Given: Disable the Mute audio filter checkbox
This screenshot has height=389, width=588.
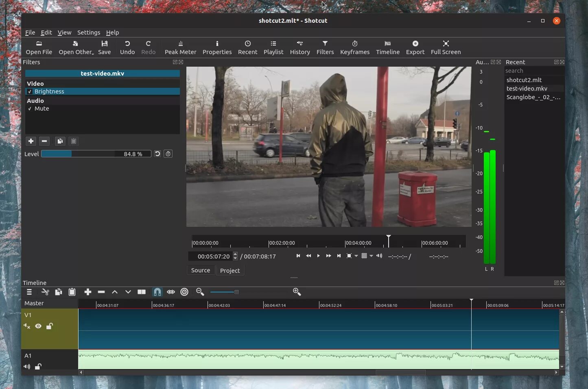Looking at the screenshot, I should [x=30, y=109].
